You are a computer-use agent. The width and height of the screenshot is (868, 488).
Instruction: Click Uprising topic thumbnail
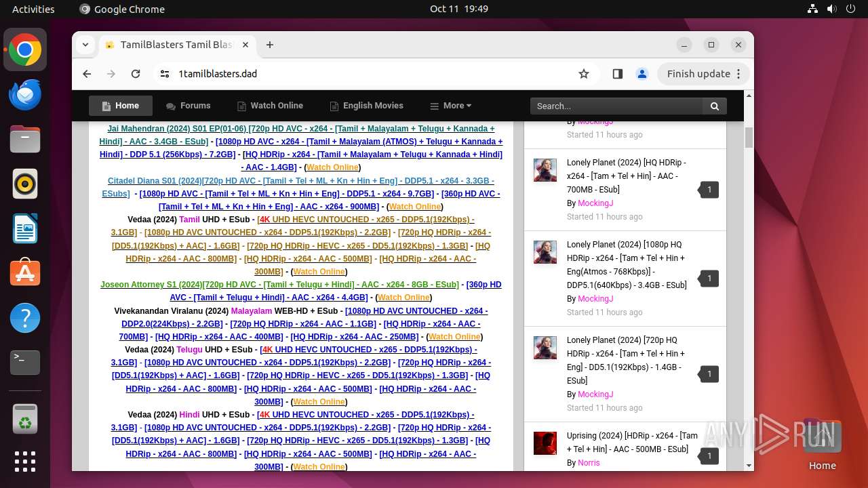(x=545, y=443)
